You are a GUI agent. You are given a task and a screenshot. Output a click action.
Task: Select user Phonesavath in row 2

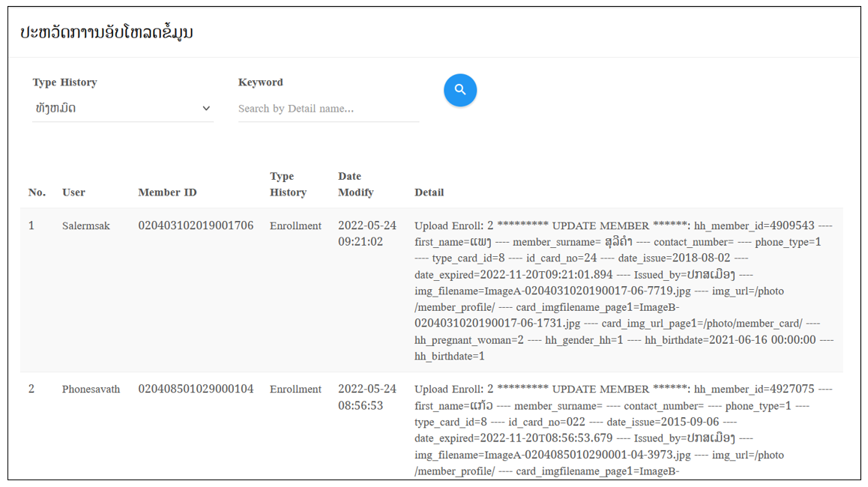pos(91,389)
